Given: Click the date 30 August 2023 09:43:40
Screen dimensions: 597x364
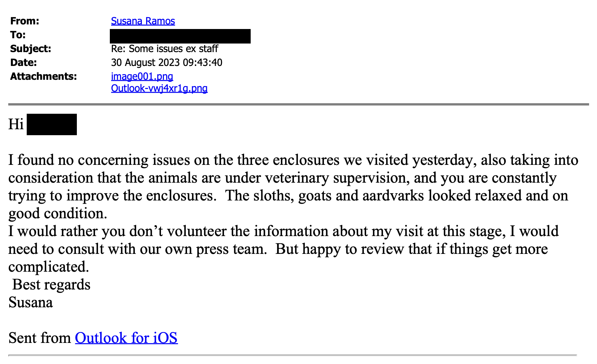Looking at the screenshot, I should tap(167, 63).
